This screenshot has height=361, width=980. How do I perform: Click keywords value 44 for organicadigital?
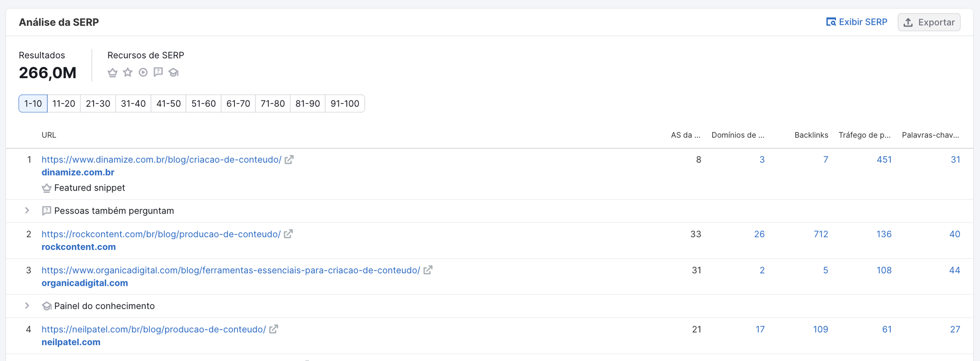(x=955, y=270)
